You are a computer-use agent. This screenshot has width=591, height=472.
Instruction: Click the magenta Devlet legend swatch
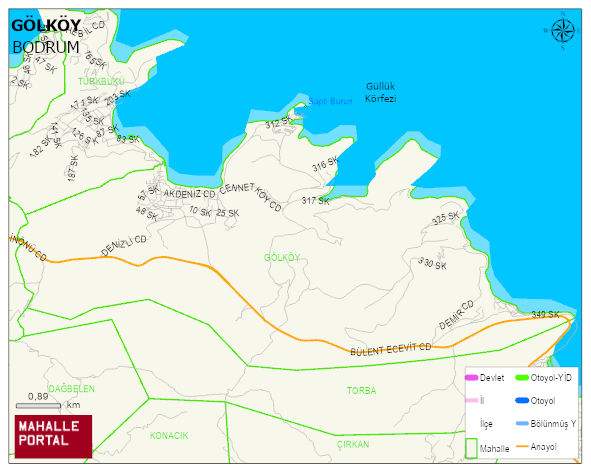click(471, 377)
